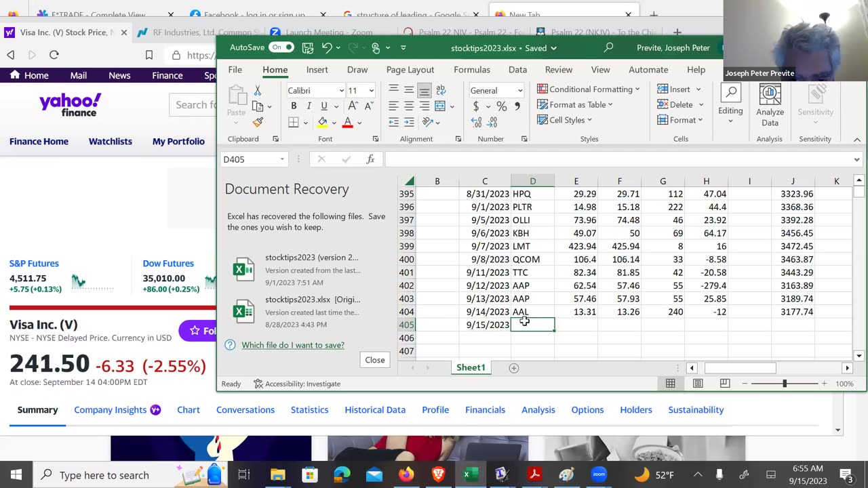Open the Zoom app in Windows taskbar
The image size is (868, 488).
tap(598, 474)
